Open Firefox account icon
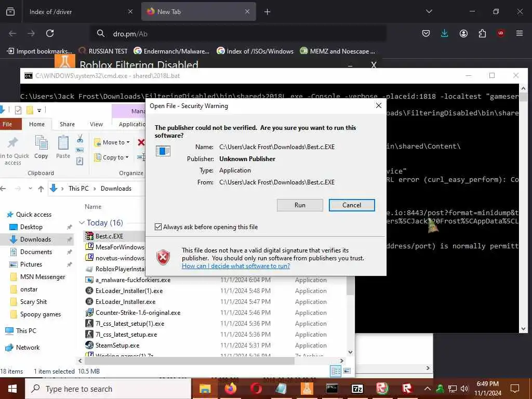532x399 pixels. click(x=463, y=33)
